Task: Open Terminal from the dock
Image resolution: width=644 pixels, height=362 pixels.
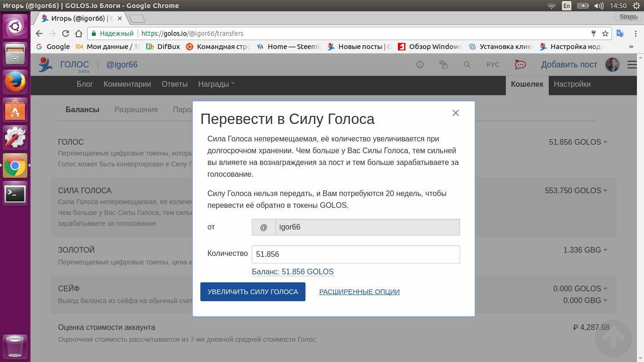Action: (15, 193)
